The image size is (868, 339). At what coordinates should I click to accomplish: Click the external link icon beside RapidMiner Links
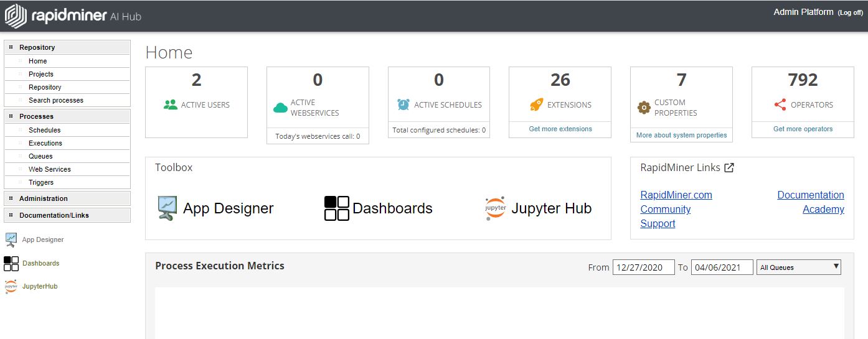(x=729, y=167)
